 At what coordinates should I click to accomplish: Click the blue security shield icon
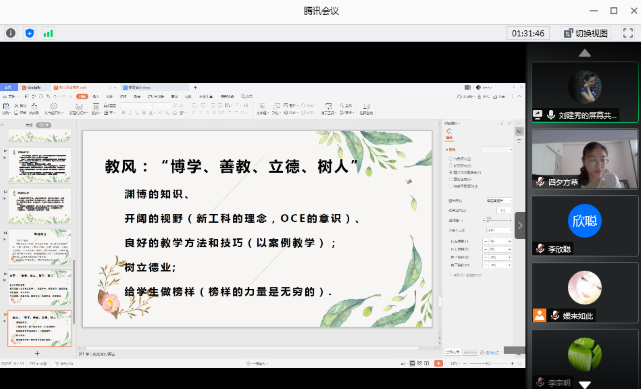[29, 33]
